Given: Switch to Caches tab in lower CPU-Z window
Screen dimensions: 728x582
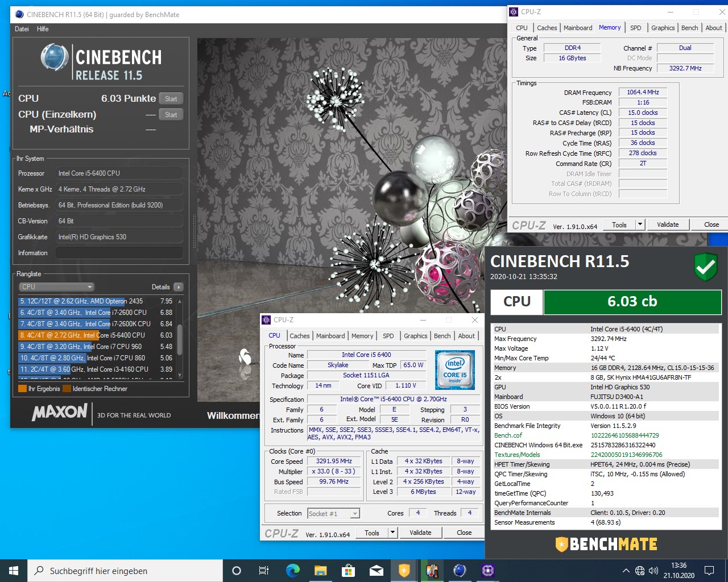Looking at the screenshot, I should coord(300,336).
